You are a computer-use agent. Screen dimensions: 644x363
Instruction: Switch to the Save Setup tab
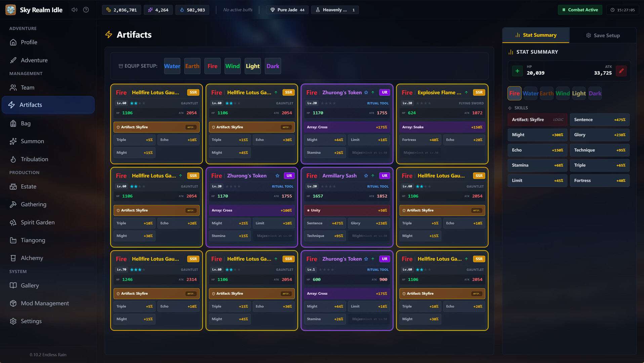coord(603,35)
